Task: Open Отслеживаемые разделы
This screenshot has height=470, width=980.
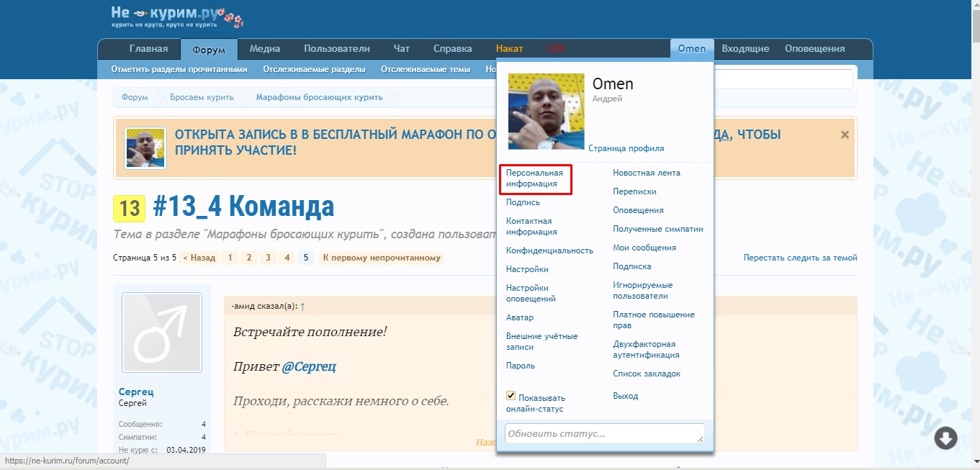Action: (x=314, y=69)
